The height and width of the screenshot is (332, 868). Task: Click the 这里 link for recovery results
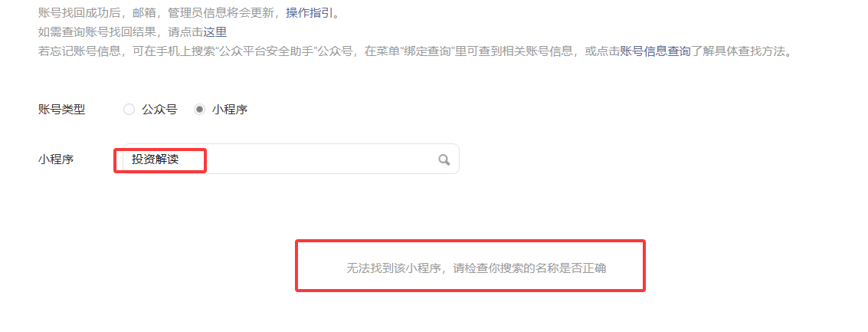[x=215, y=32]
